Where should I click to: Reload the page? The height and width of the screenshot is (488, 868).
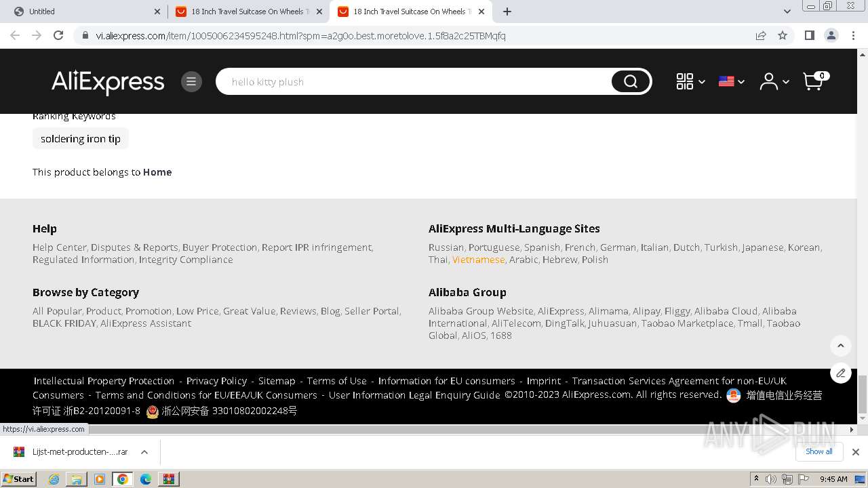pyautogui.click(x=58, y=35)
